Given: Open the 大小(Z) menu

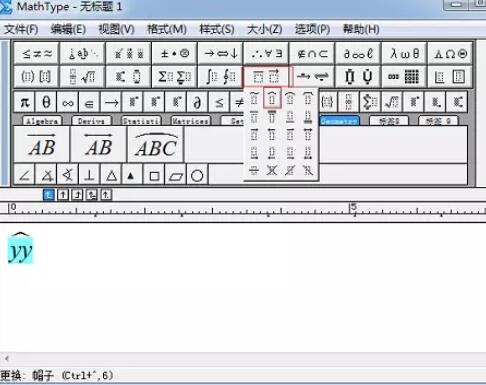Looking at the screenshot, I should coord(264,29).
